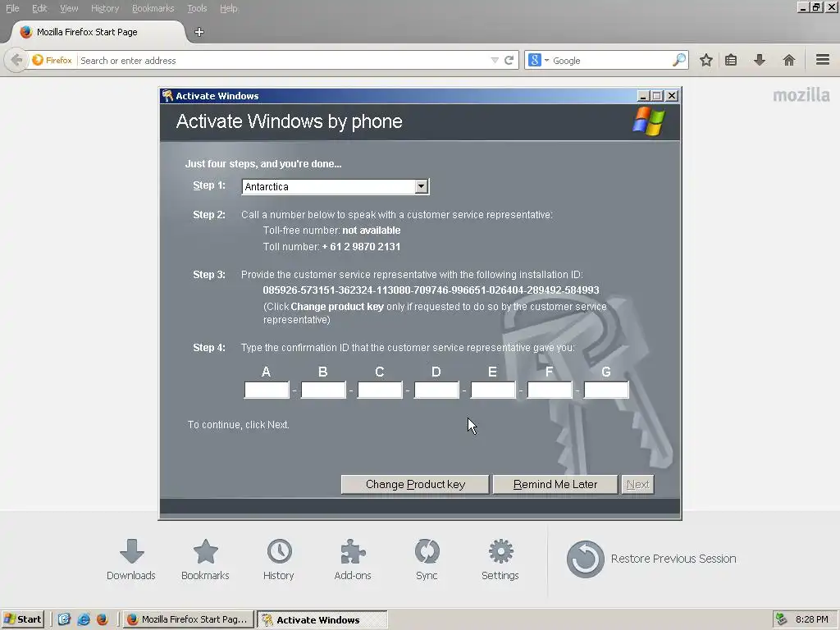Open the Downloads arrow in Firefox toolbar
This screenshot has height=630, width=840.
click(760, 60)
